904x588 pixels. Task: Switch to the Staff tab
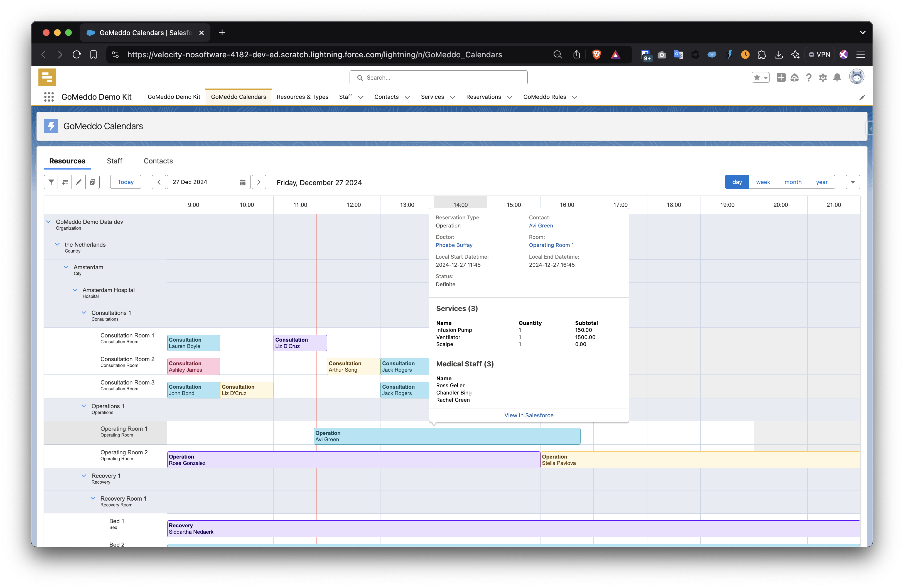click(x=114, y=161)
